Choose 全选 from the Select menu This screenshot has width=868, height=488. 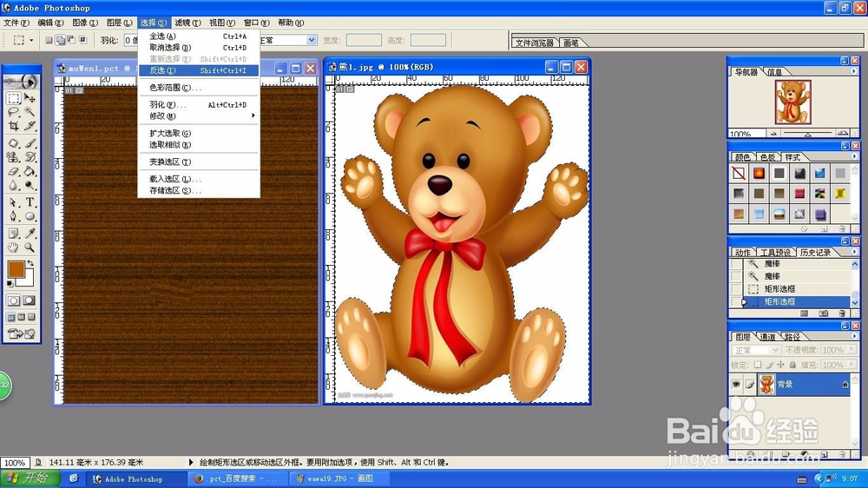pos(199,36)
